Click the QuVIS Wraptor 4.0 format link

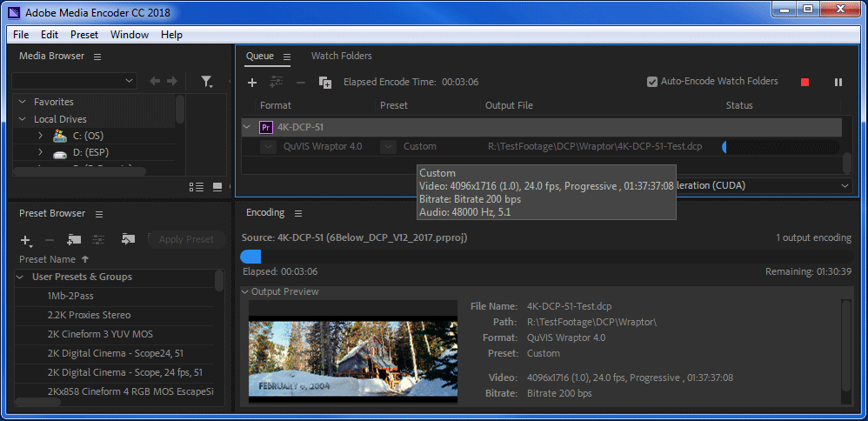pos(323,147)
